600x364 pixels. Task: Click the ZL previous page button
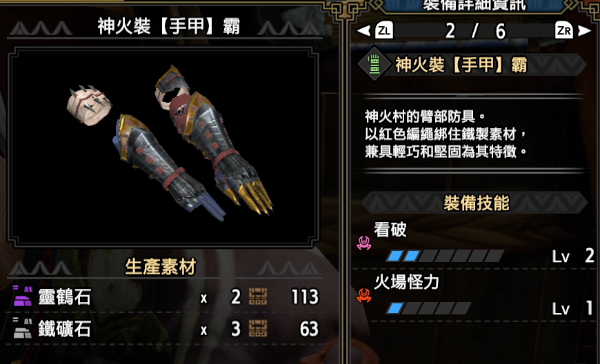click(384, 30)
